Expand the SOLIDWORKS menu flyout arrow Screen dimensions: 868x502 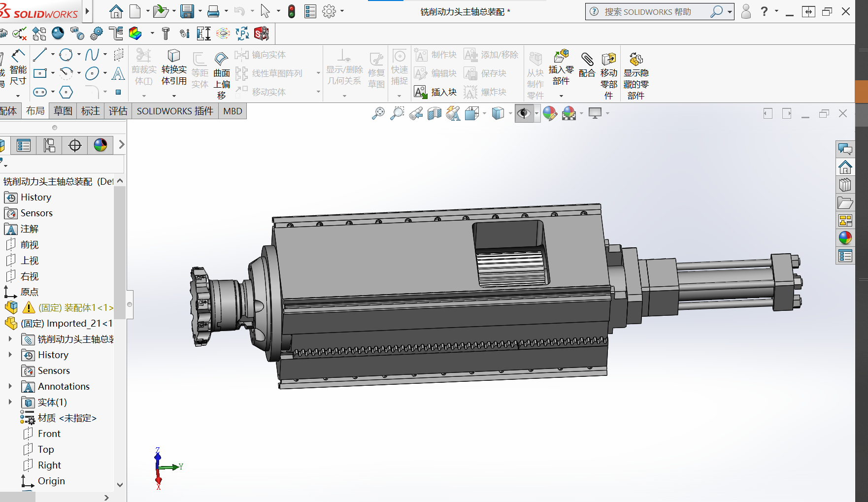tap(87, 11)
